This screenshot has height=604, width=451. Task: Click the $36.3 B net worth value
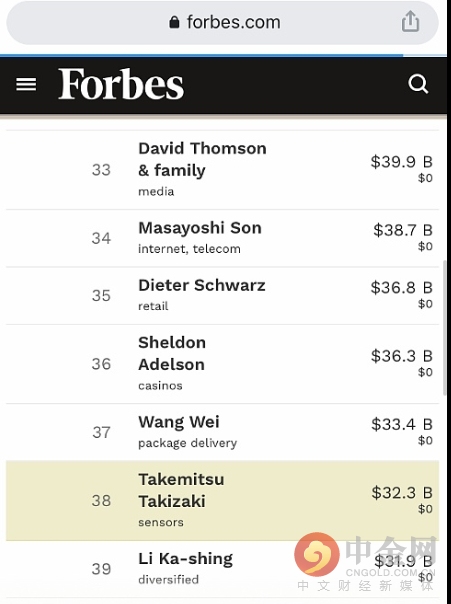pyautogui.click(x=402, y=356)
